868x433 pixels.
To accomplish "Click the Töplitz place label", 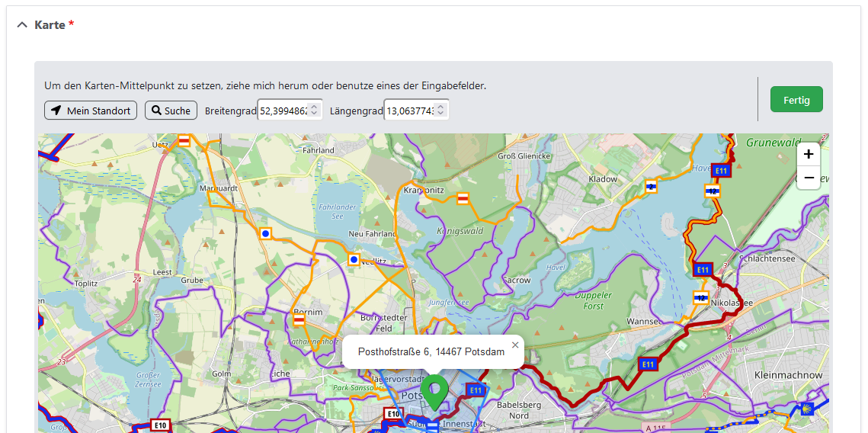I will [85, 284].
